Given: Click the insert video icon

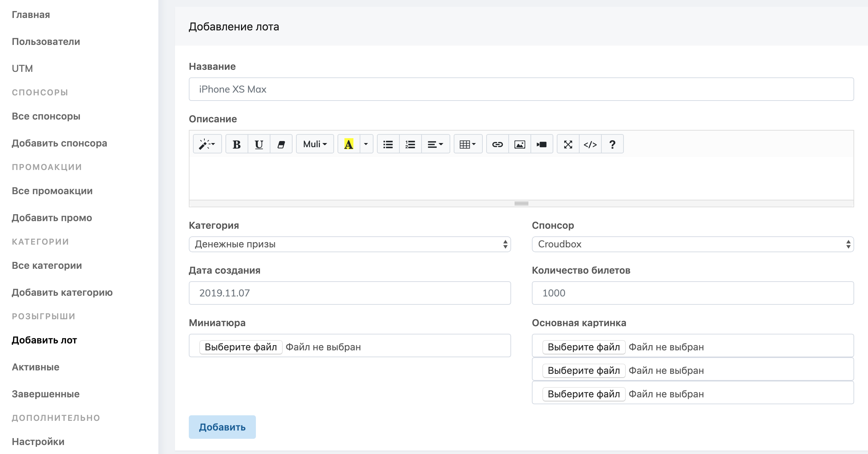Looking at the screenshot, I should click(542, 144).
